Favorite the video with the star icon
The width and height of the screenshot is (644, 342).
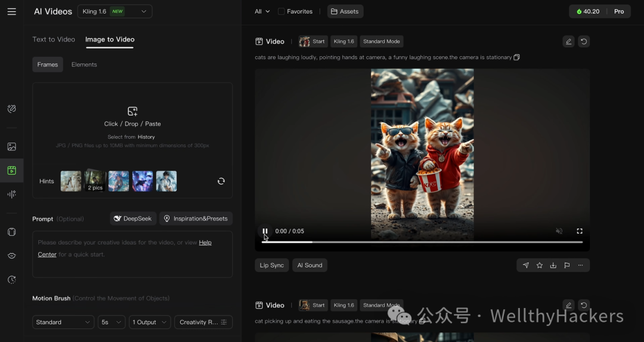click(x=540, y=265)
